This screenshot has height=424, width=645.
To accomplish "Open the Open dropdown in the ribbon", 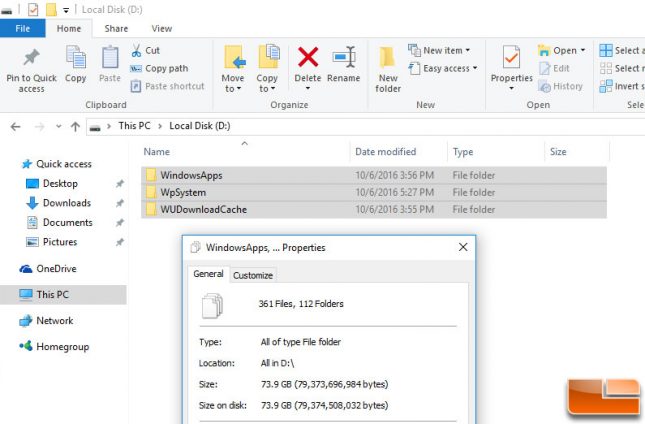I will [561, 51].
